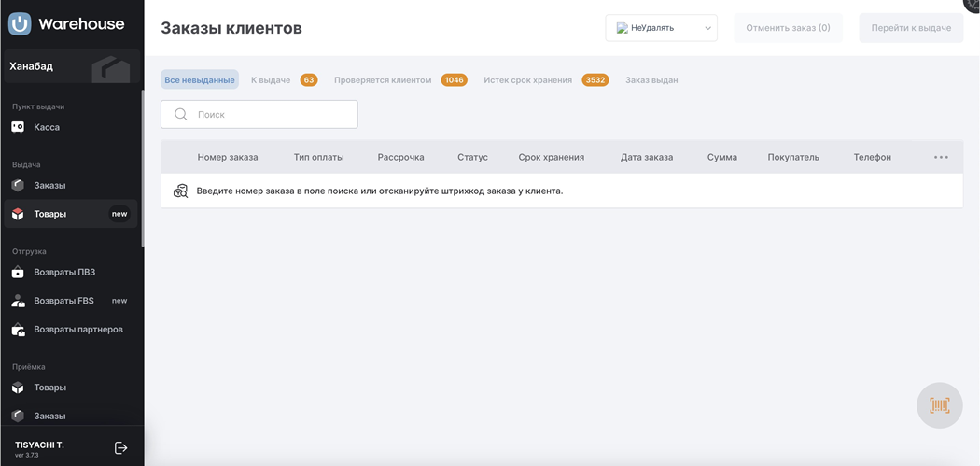Switch to the Заказ выдан tab

coord(651,80)
